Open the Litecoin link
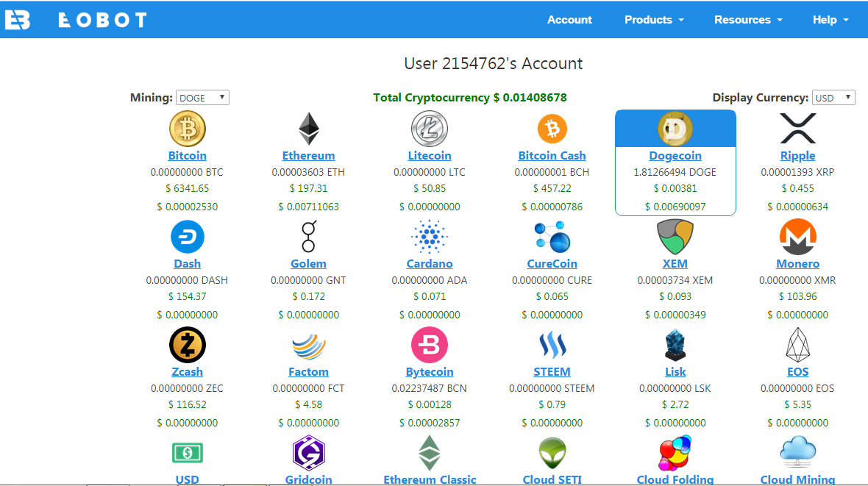868x486 pixels. pos(429,156)
